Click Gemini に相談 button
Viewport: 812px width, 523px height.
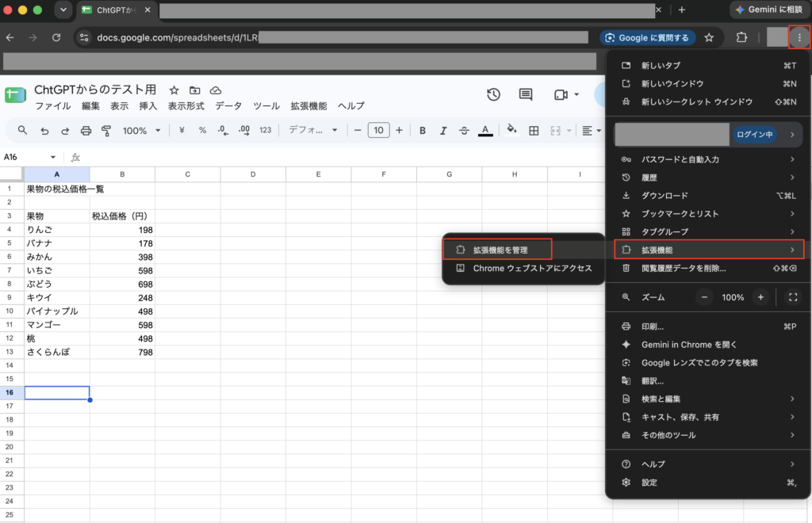click(x=769, y=10)
